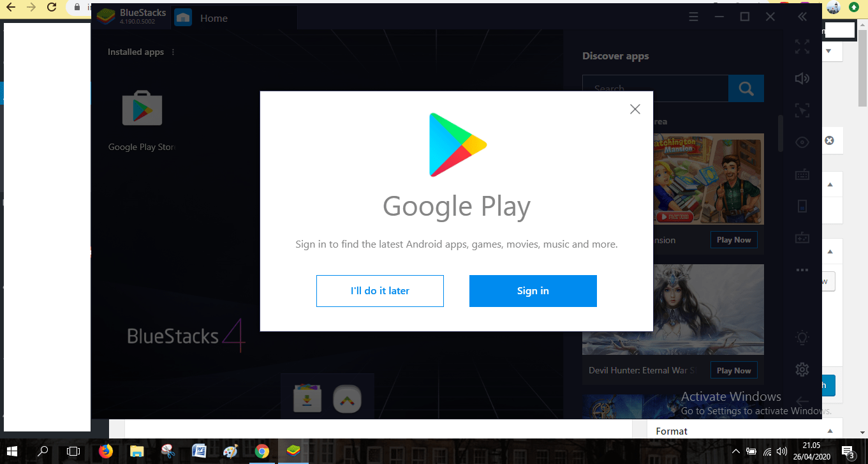Image resolution: width=868 pixels, height=464 pixels.
Task: Open File Explorer from the taskbar
Action: 136,451
